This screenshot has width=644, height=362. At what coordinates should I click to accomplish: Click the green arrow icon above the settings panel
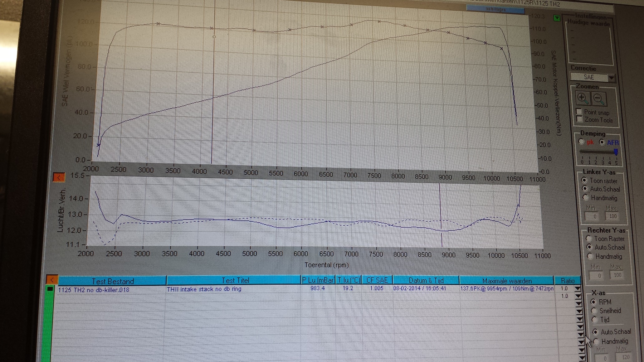tap(557, 18)
